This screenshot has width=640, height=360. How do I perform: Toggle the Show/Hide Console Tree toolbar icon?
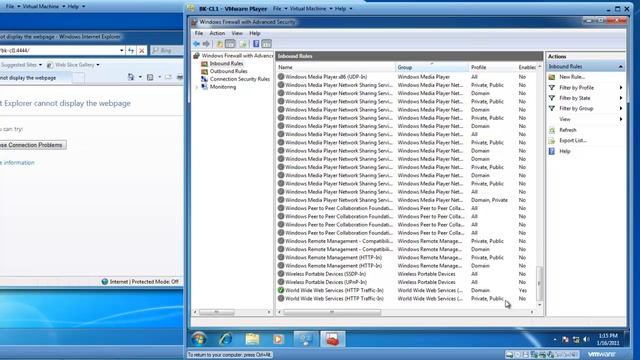tap(230, 44)
